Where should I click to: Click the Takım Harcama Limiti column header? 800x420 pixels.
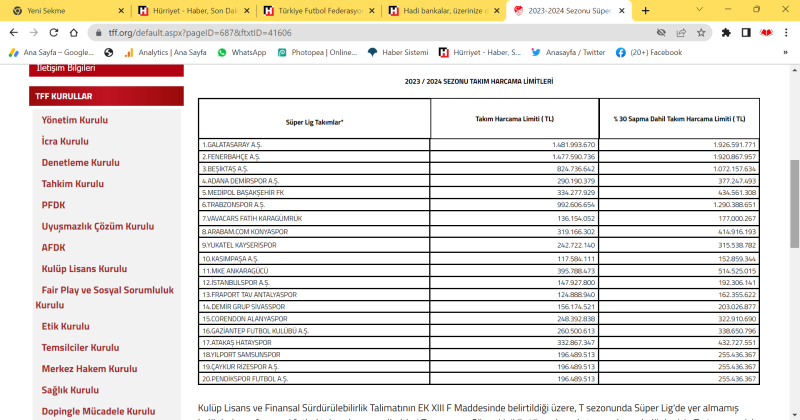(514, 119)
